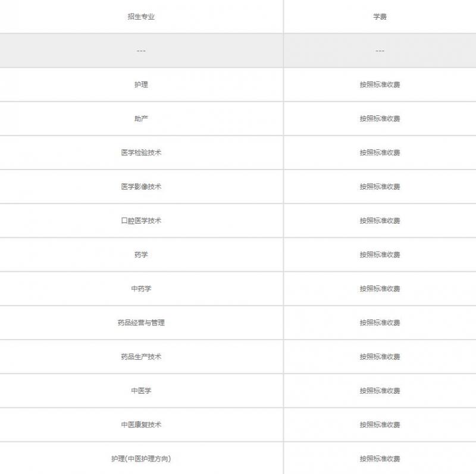The width and height of the screenshot is (476, 474).
Task: Click the 药学 major cell
Action: click(141, 255)
